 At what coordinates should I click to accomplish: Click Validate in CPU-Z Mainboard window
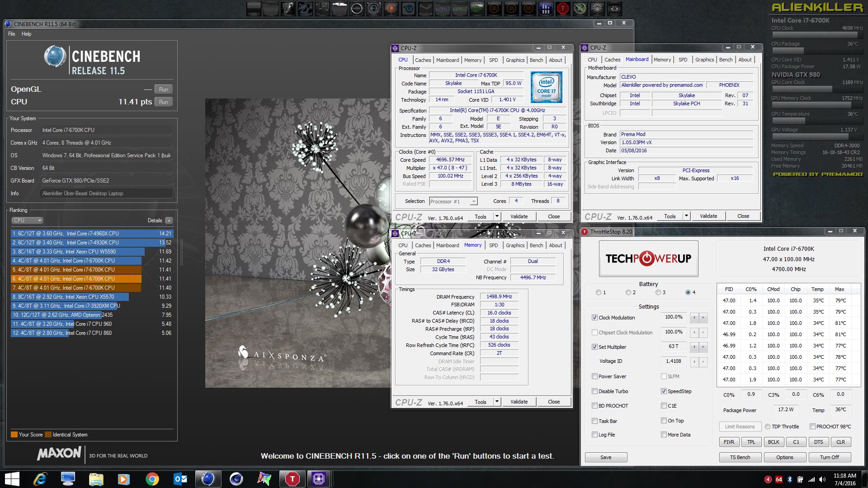[708, 216]
